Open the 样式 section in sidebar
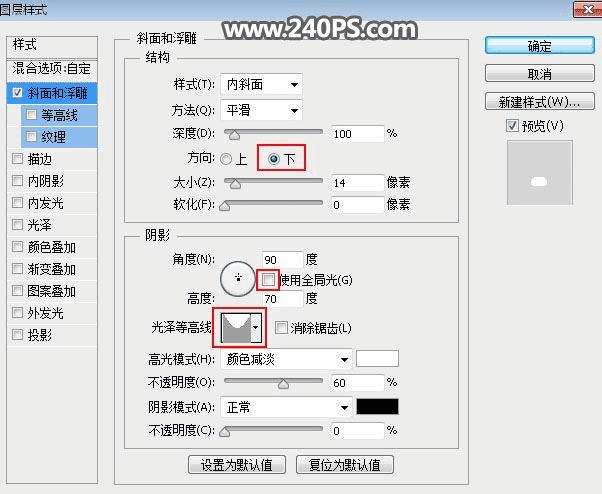 (52, 45)
